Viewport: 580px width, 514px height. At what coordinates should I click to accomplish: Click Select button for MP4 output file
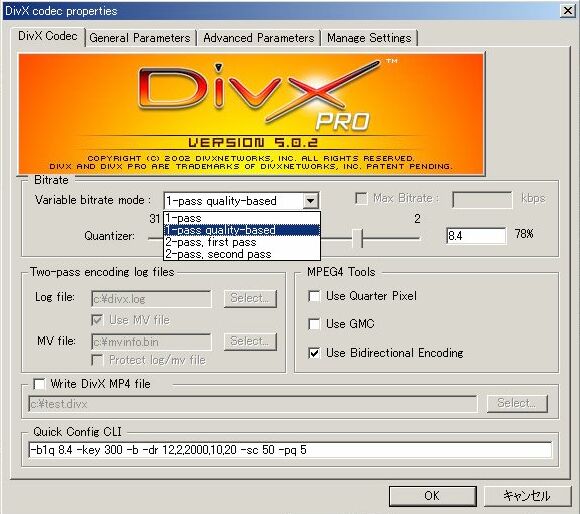(x=517, y=403)
